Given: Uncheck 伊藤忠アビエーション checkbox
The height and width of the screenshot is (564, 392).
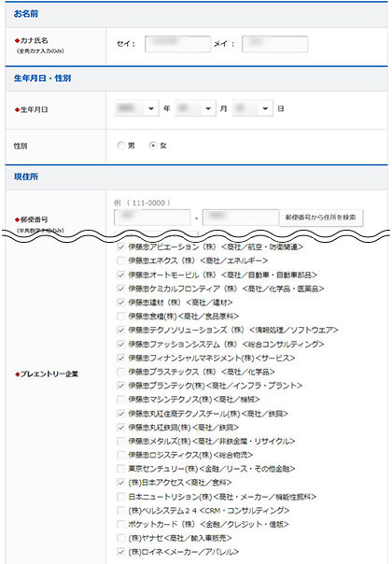Looking at the screenshot, I should coord(121,247).
